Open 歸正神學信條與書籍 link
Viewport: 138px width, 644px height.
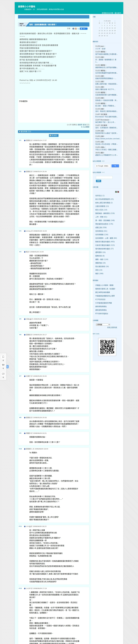(x=102, y=292)
